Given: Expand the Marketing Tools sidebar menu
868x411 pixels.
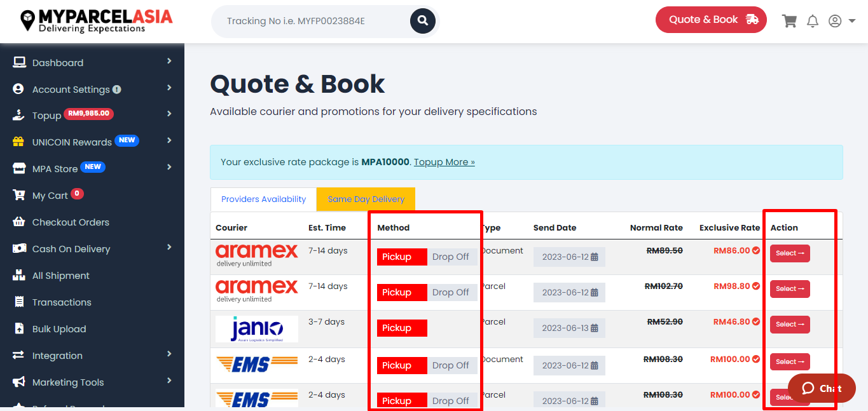Looking at the screenshot, I should coord(67,382).
